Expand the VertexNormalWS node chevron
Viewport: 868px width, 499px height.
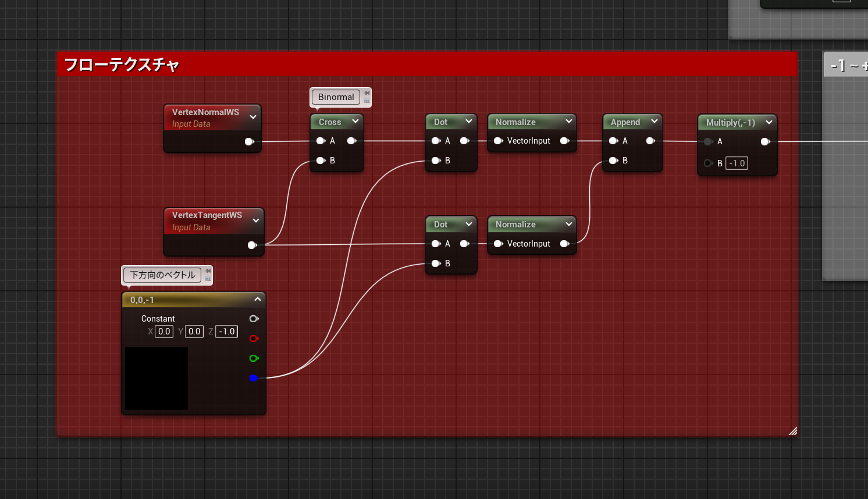pyautogui.click(x=253, y=117)
